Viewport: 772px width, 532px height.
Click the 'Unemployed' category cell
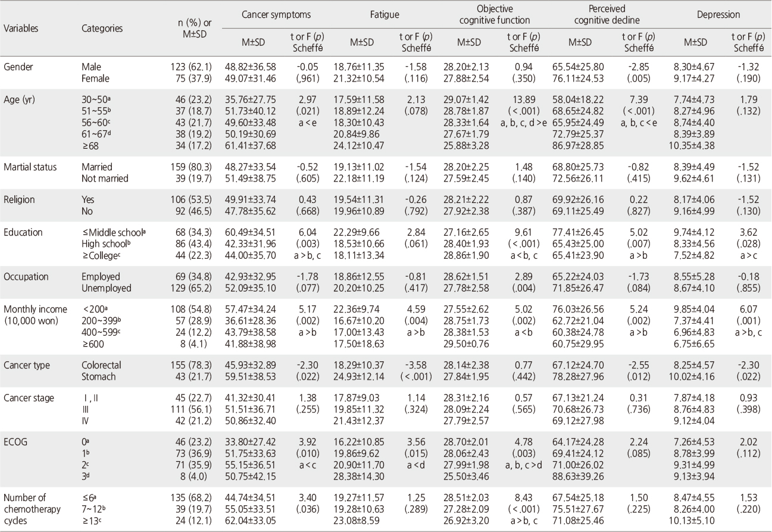tap(106, 287)
